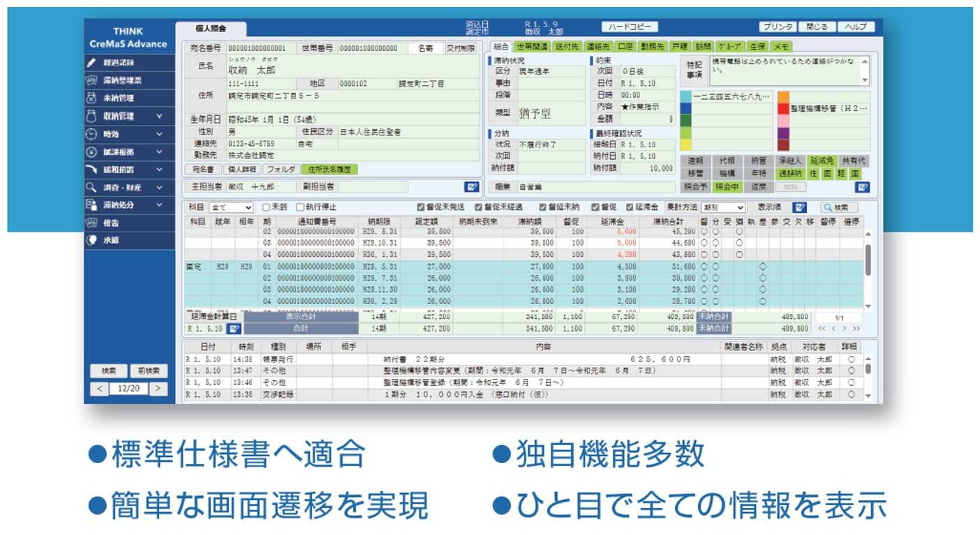Open the 集計方法 dropdown
The height and width of the screenshot is (535, 980).
(x=724, y=207)
